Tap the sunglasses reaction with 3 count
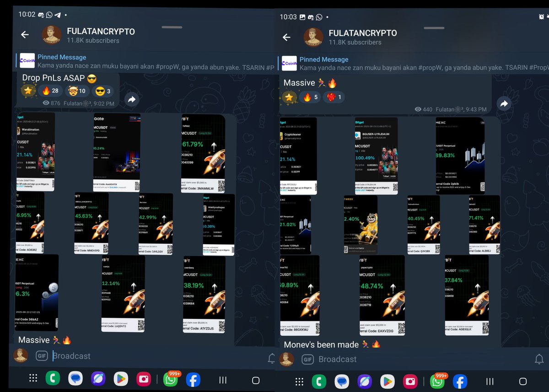549x392 pixels. (102, 91)
